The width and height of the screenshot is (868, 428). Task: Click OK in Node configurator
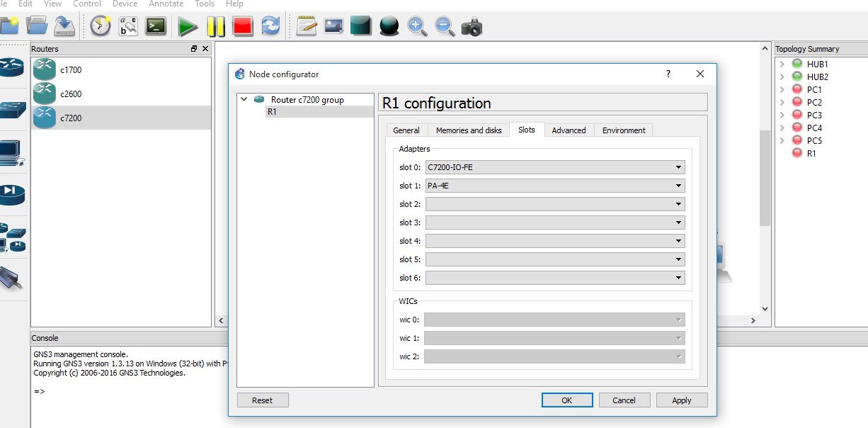point(567,400)
